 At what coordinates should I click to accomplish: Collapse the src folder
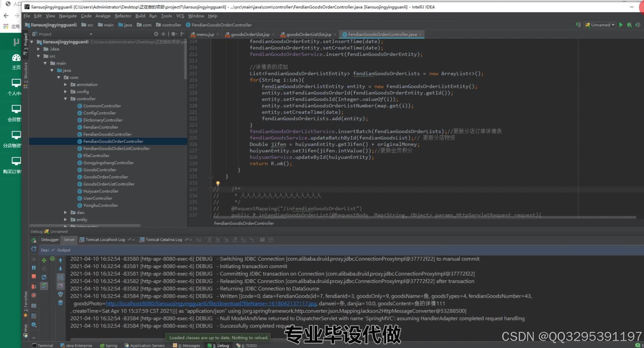click(39, 56)
